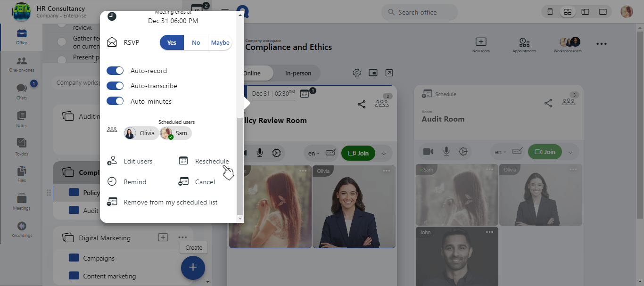Open the workspace settings gear icon
644x286 pixels.
click(357, 73)
